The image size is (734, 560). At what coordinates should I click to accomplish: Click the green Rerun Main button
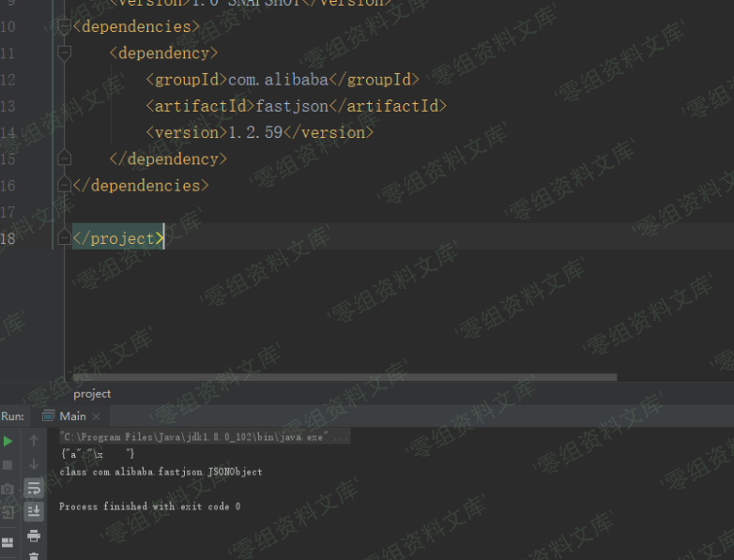pos(8,441)
